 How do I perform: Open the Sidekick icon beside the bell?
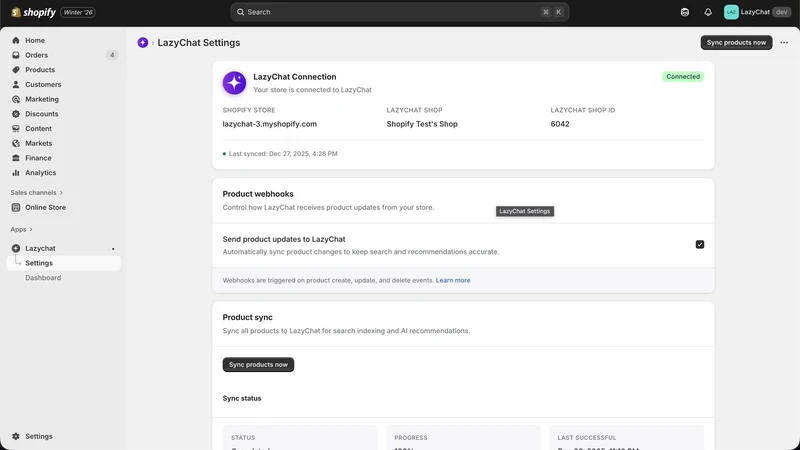[x=685, y=12]
